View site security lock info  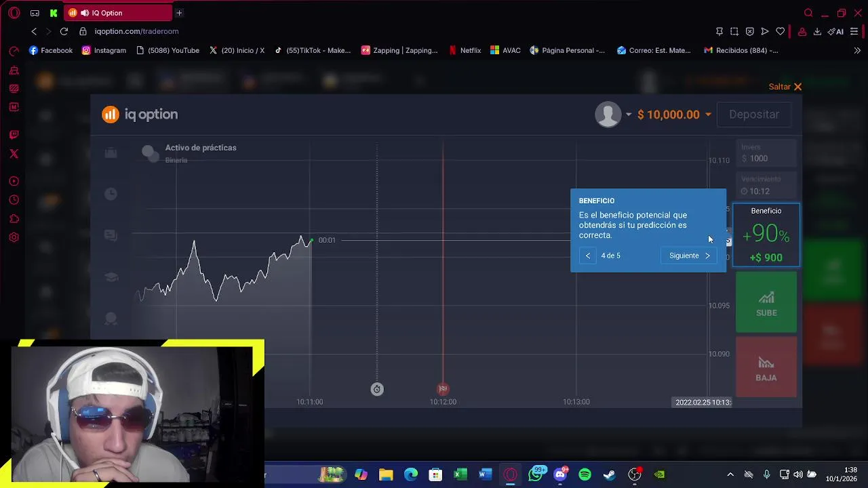click(83, 31)
